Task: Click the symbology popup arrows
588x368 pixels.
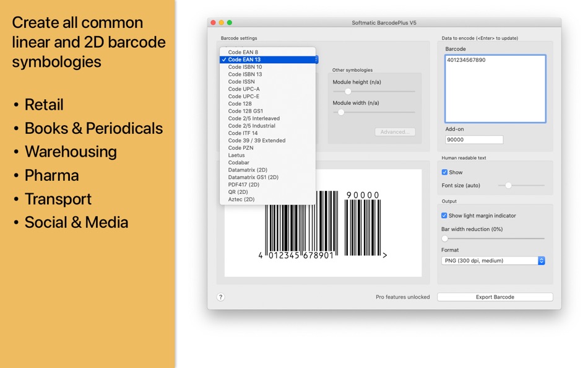Action: tap(317, 59)
